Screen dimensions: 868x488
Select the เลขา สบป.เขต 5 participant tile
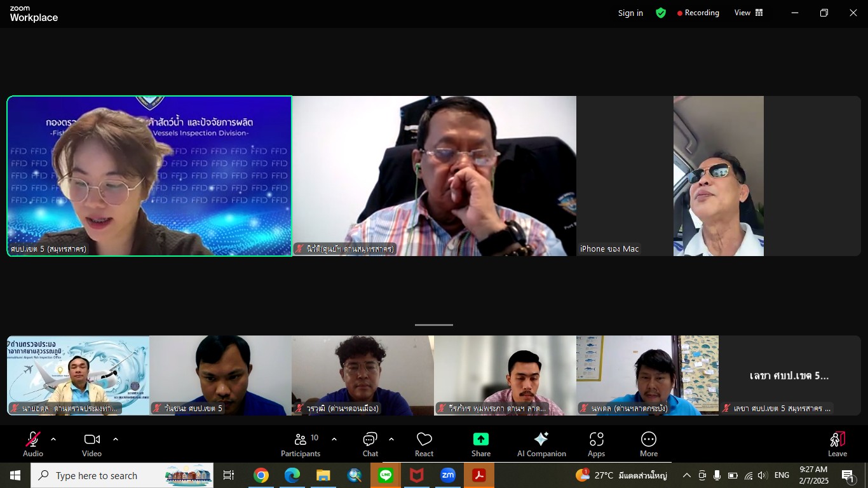coord(790,376)
